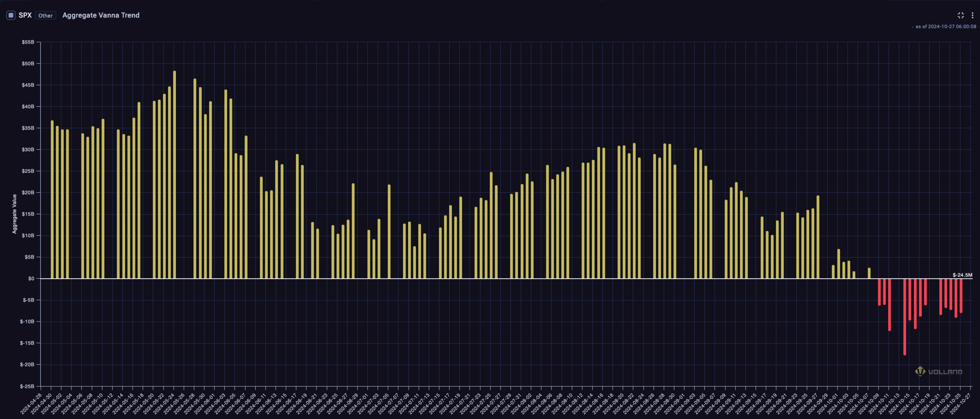The image size is (980, 419).
Task: Click the $55B y-axis label
Action: (28, 42)
